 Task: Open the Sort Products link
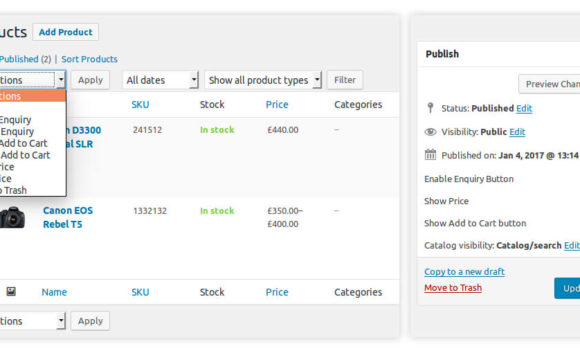click(x=90, y=59)
